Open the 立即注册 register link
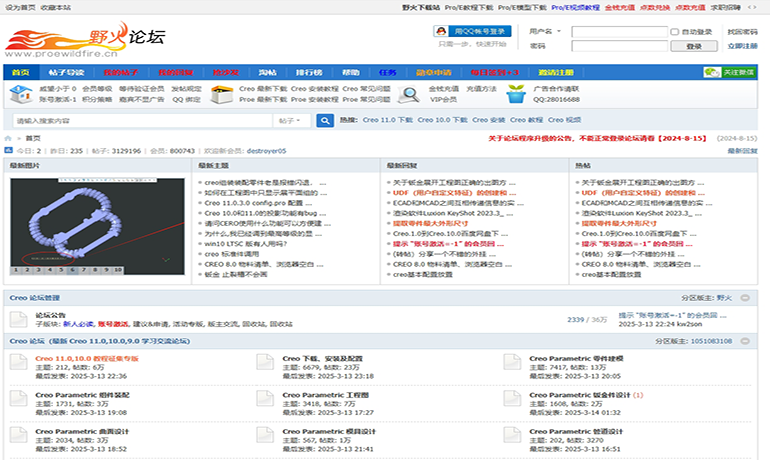Viewport: 770px width, 460px height. pos(742,46)
